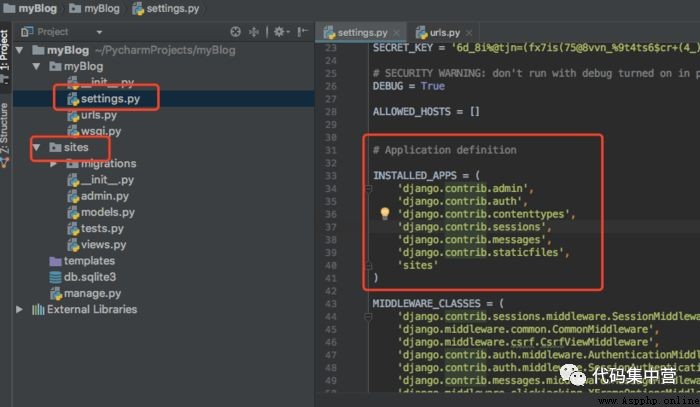Collapse the inner myBlog folder

pos(37,66)
